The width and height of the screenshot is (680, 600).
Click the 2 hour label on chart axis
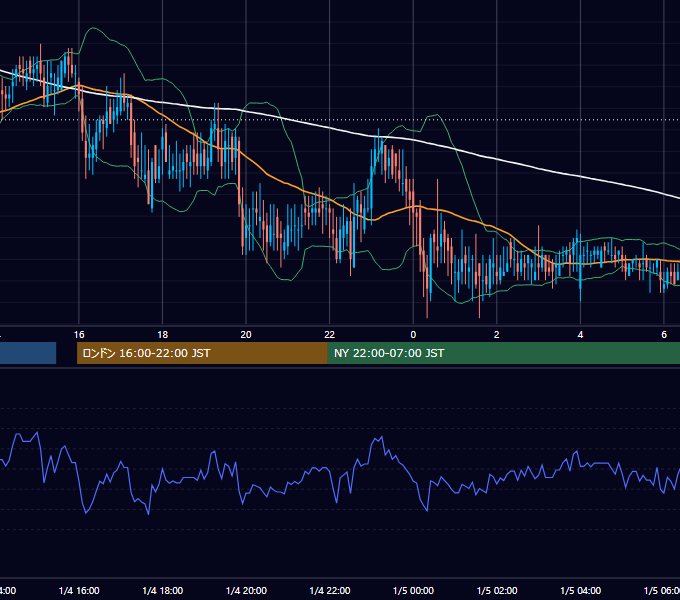click(x=497, y=335)
